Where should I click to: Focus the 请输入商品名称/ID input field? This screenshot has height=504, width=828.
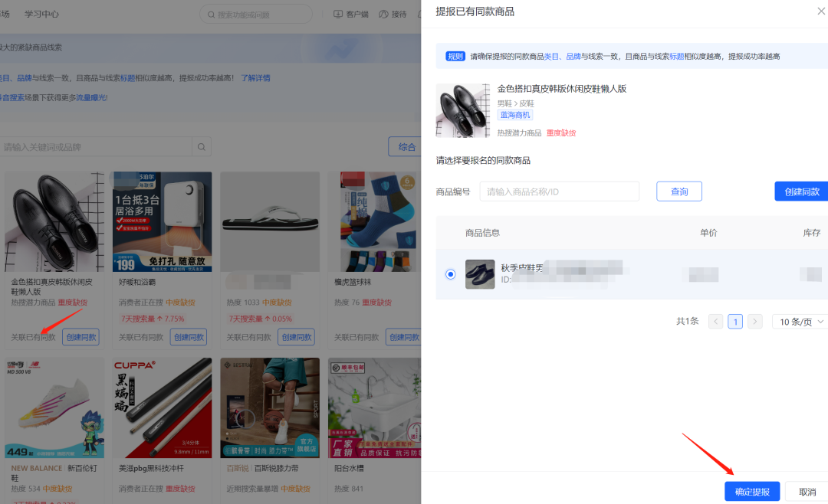point(559,191)
